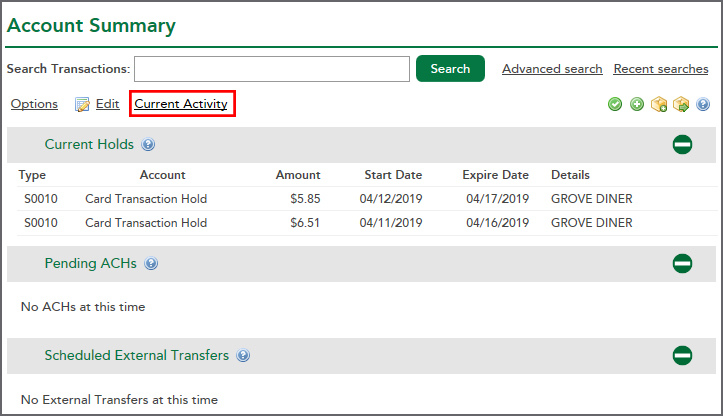Open the Options link

coord(34,104)
